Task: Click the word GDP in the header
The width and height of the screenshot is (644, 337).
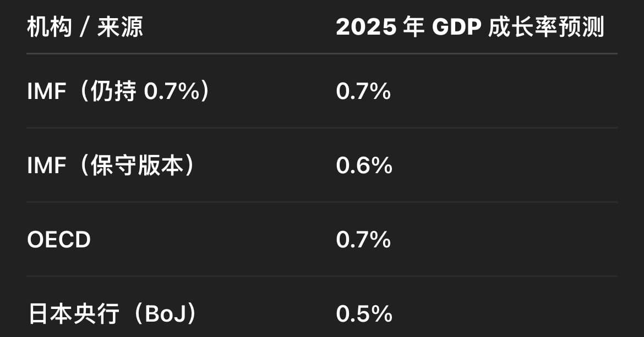Action: [x=457, y=27]
